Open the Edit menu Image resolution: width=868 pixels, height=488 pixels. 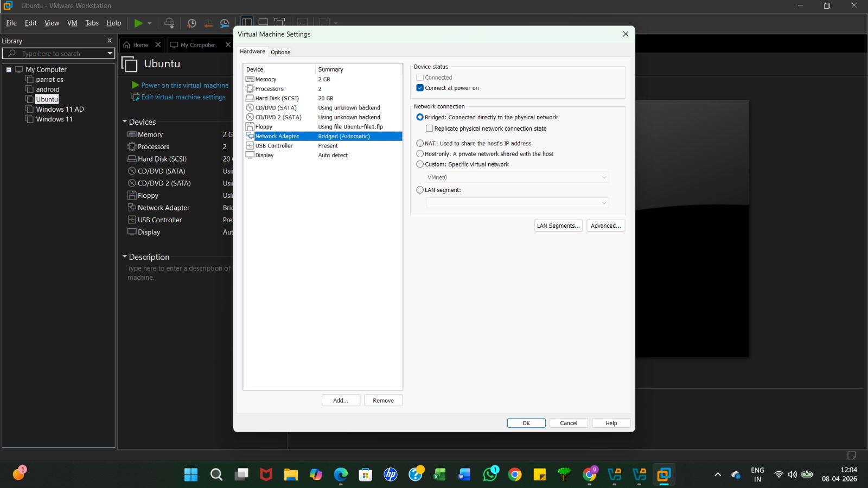click(x=31, y=23)
